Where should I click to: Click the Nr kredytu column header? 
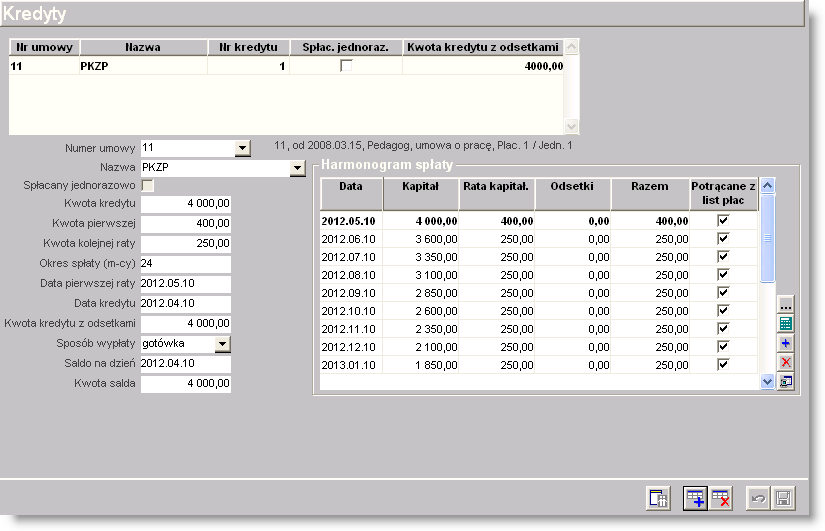point(248,47)
